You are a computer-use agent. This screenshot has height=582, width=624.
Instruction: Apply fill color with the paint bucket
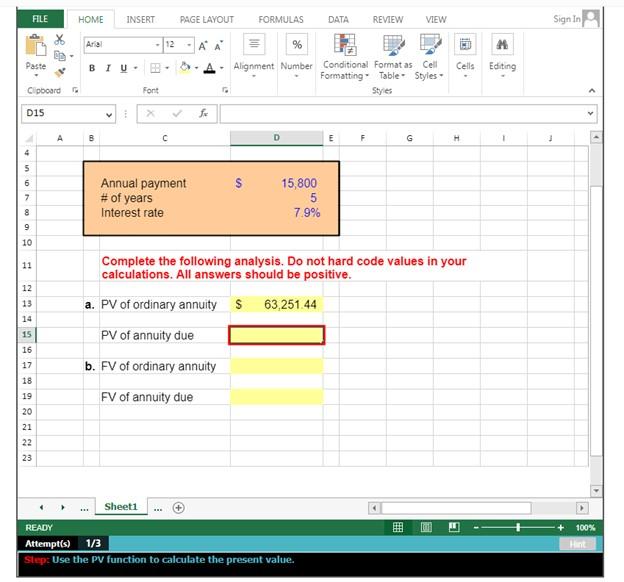click(185, 68)
